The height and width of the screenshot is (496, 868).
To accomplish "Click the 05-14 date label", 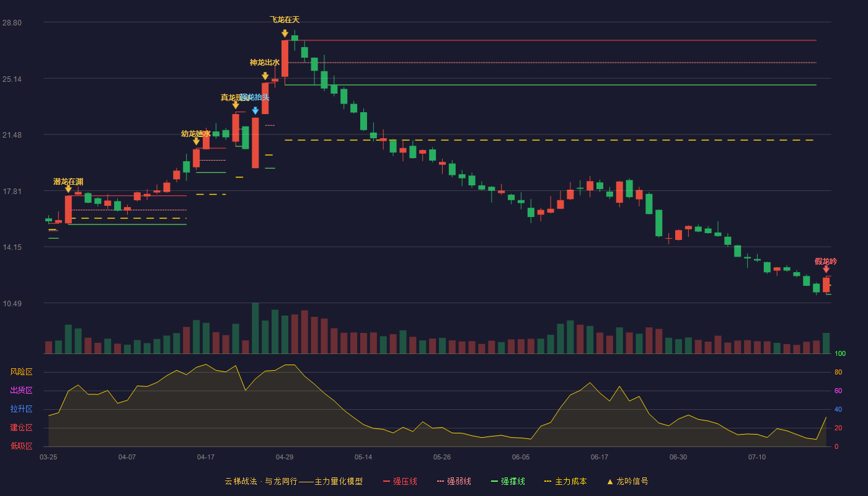I will tap(363, 457).
